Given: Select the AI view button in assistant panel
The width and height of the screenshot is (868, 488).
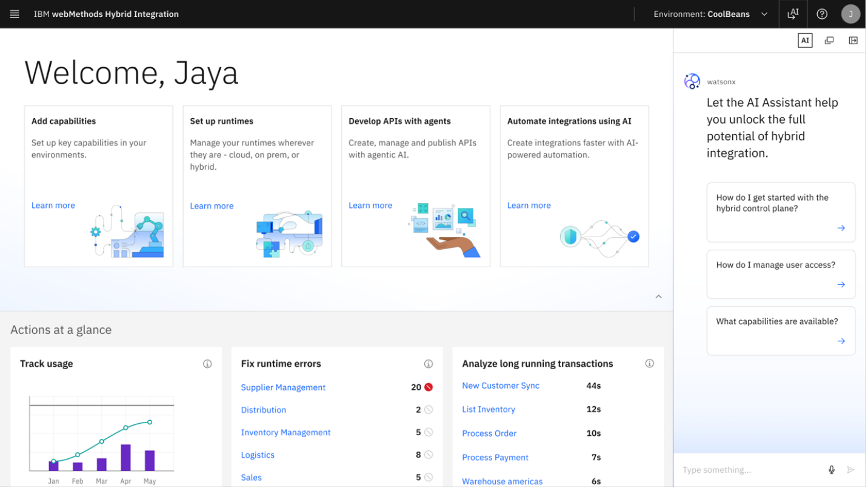Looking at the screenshot, I should [x=805, y=41].
